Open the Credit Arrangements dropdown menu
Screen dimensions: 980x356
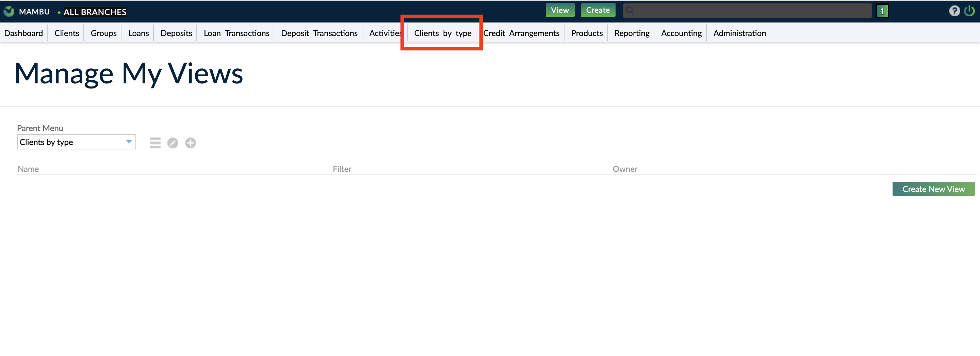[522, 33]
